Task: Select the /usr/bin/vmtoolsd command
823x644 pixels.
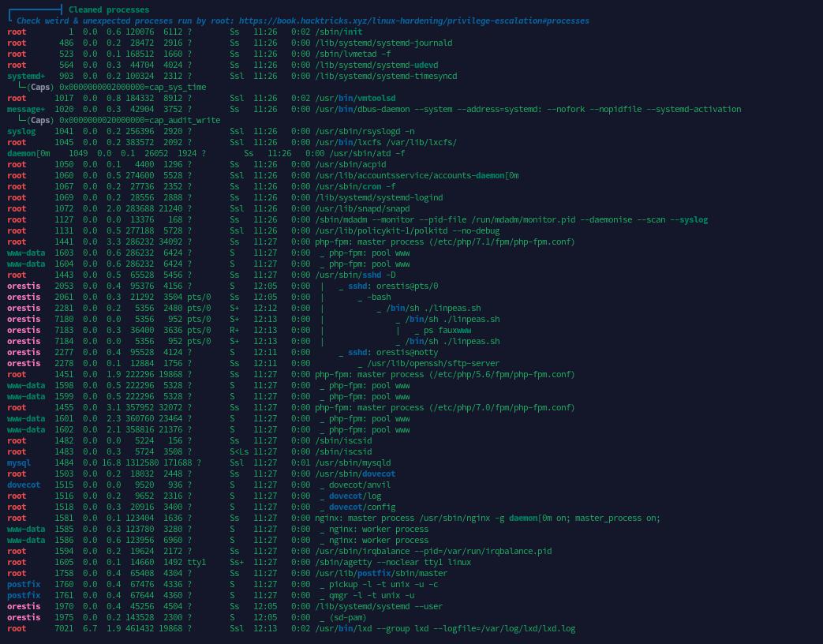Action: [x=355, y=98]
